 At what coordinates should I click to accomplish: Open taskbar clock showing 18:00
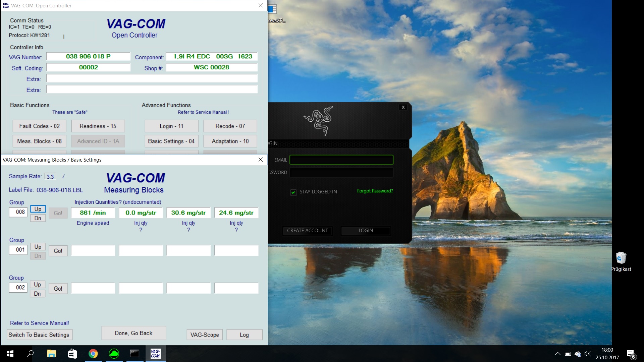coord(607,354)
